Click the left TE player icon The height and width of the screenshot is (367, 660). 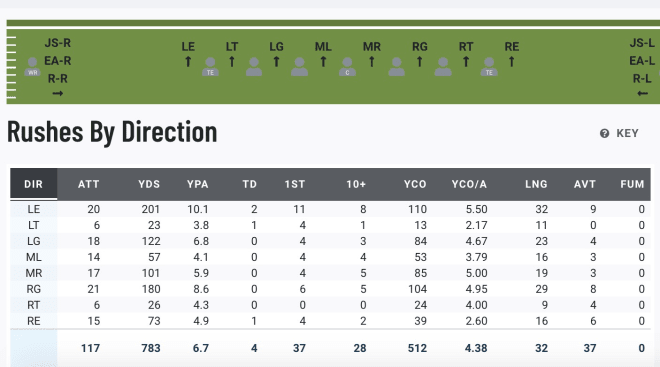pyautogui.click(x=210, y=67)
